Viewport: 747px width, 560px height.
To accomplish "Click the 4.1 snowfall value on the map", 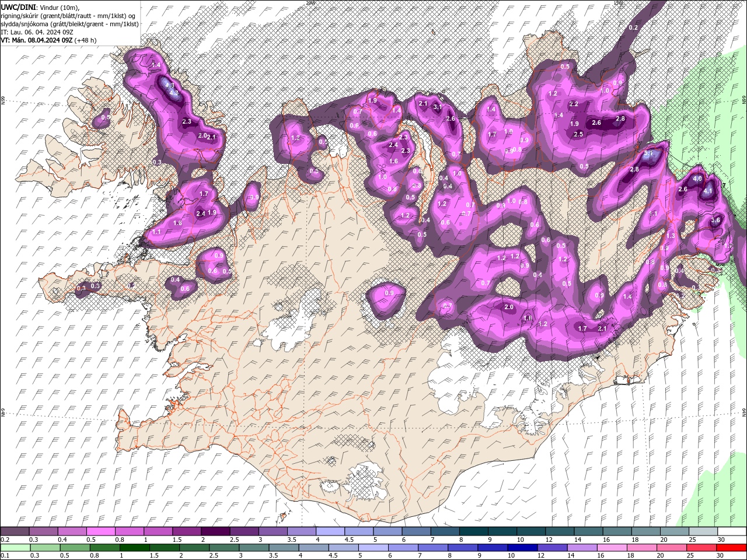I will (x=708, y=191).
